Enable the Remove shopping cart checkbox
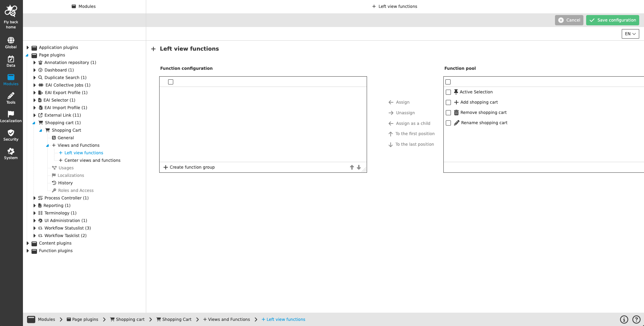The width and height of the screenshot is (644, 326). (449, 113)
